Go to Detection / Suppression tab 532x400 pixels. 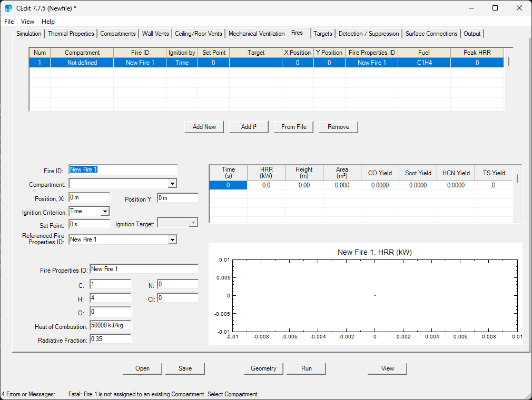(x=369, y=34)
